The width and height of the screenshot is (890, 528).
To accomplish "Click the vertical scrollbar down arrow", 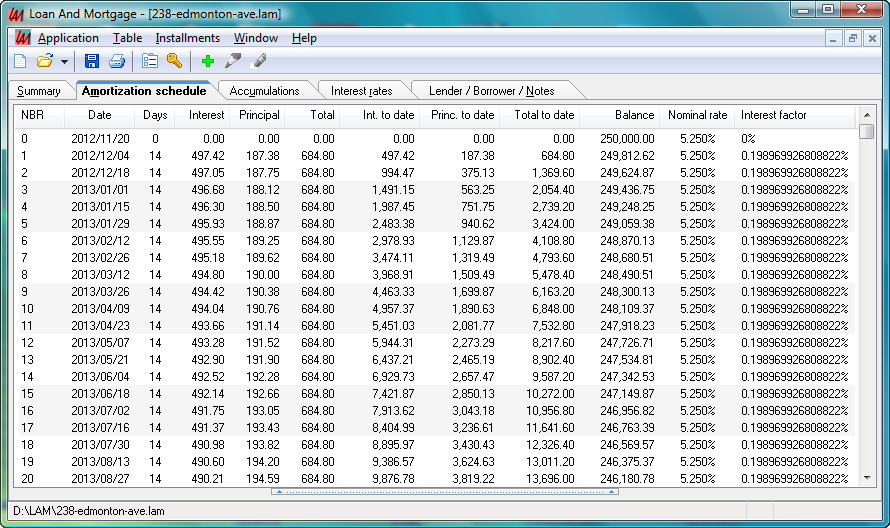I will (867, 478).
